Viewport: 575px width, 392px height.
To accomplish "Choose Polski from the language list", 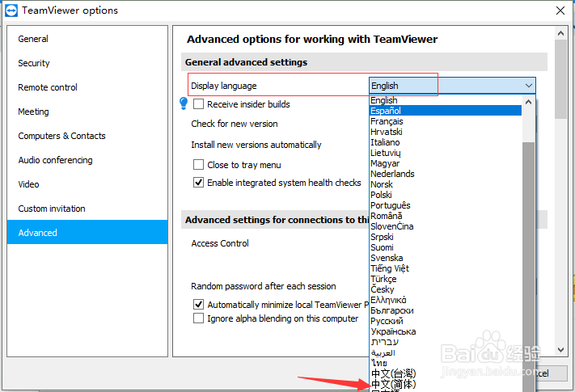I will coord(445,195).
